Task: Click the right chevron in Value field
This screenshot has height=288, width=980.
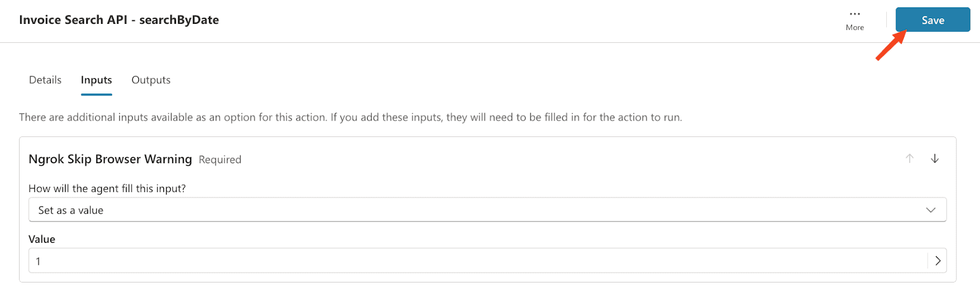Action: point(938,261)
